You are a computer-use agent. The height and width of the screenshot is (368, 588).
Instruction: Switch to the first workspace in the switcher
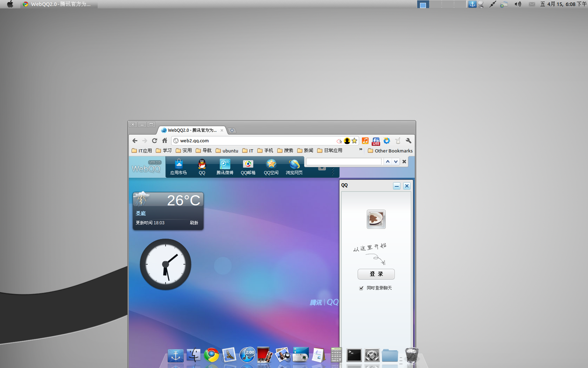(x=423, y=4)
